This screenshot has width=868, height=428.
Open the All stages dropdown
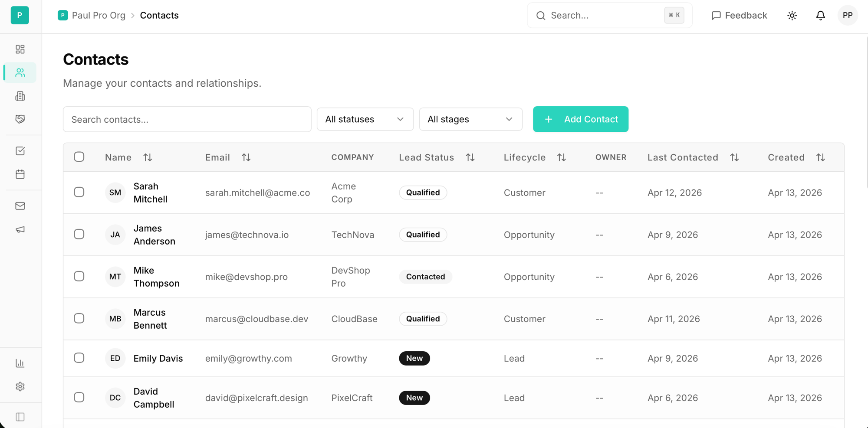[x=470, y=119]
